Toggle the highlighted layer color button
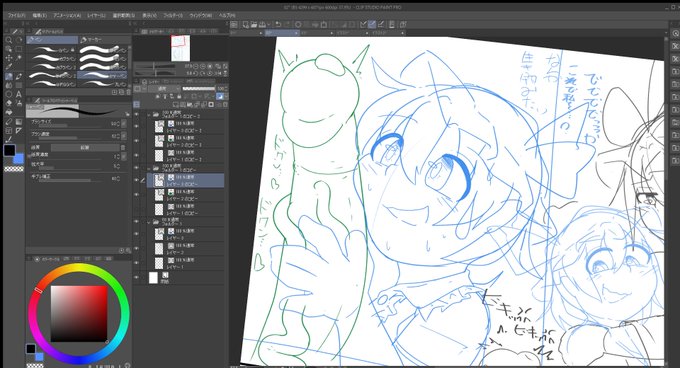Screen dimensions: 680x368 pyautogui.click(x=220, y=96)
